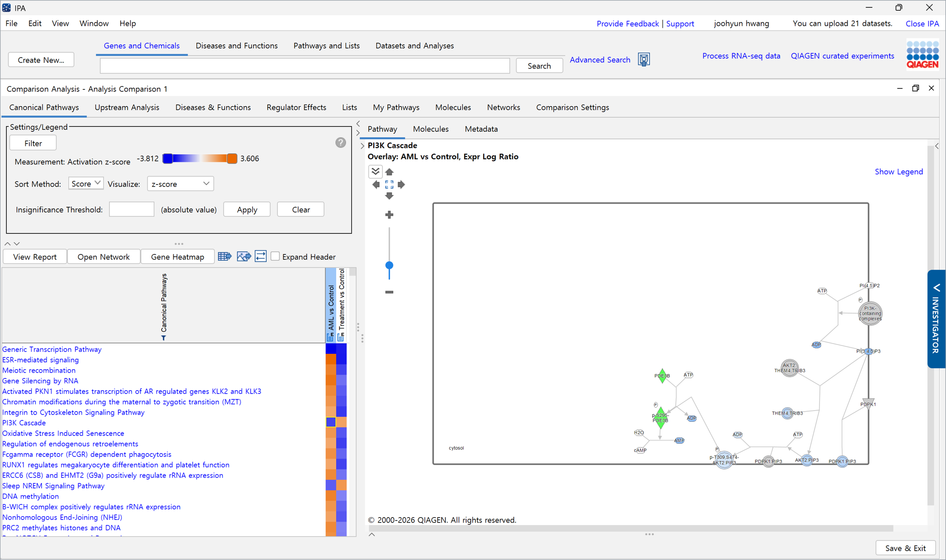Screen dimensions: 946x560
Task: Pan the pathway view up
Action: [389, 172]
